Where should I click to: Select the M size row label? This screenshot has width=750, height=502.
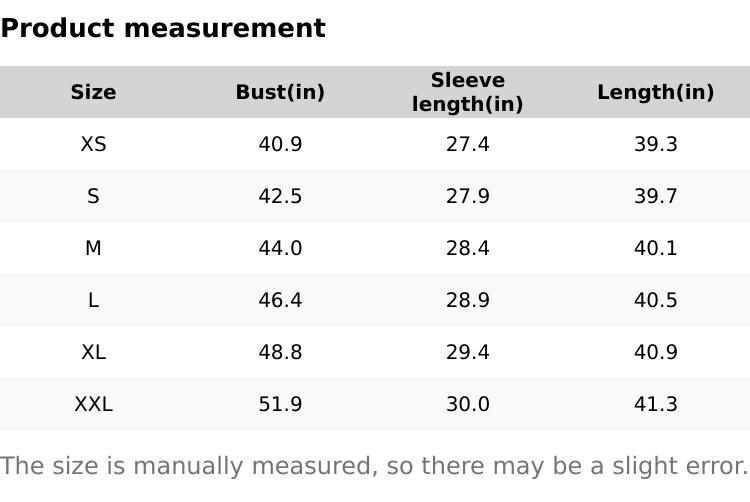point(93,248)
